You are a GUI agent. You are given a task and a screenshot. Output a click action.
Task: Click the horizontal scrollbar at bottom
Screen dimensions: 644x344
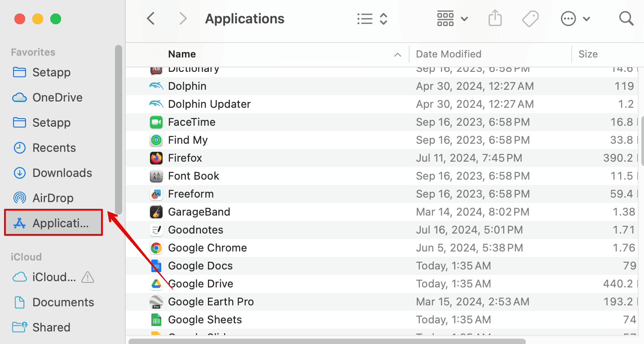pos(327,341)
